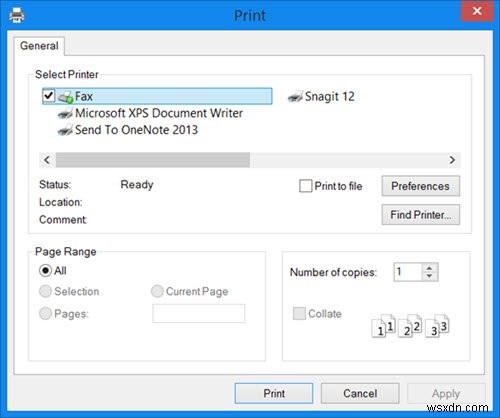Screen dimensions: 500x418
Task: Toggle the checkbox beside the Fax printer
Action: [x=49, y=96]
